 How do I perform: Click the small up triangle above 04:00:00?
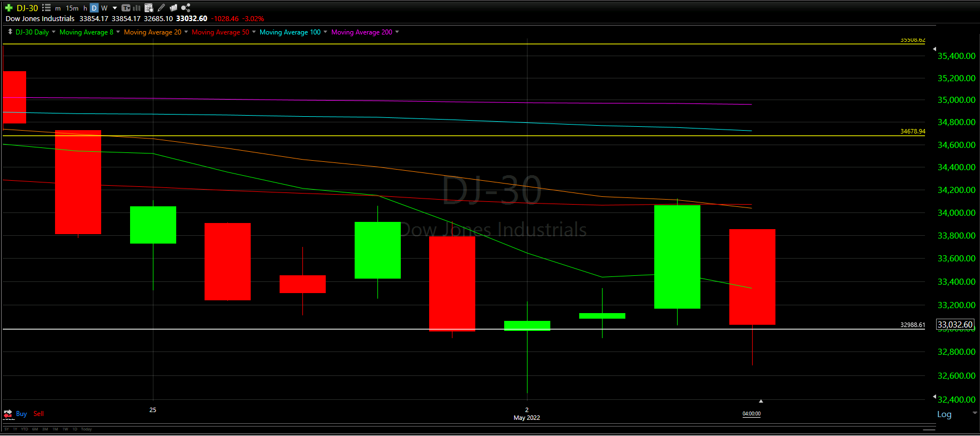[761, 400]
